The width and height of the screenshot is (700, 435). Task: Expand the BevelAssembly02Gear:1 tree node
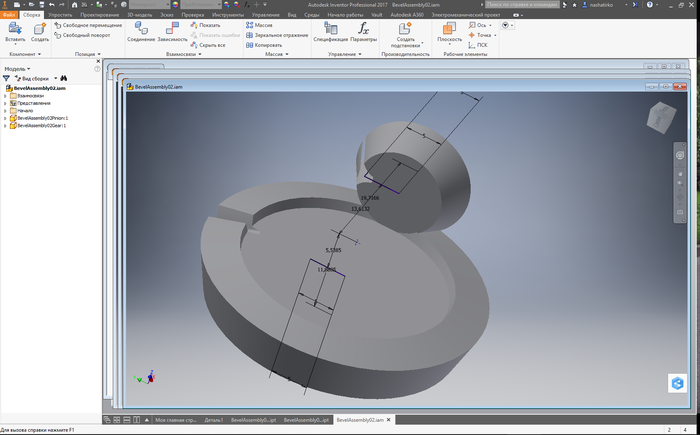pos(5,126)
